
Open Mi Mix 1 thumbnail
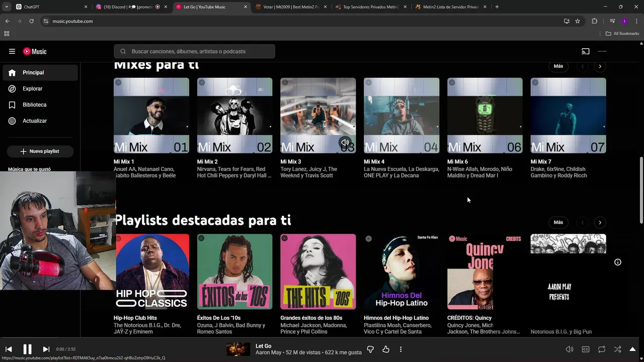click(151, 115)
